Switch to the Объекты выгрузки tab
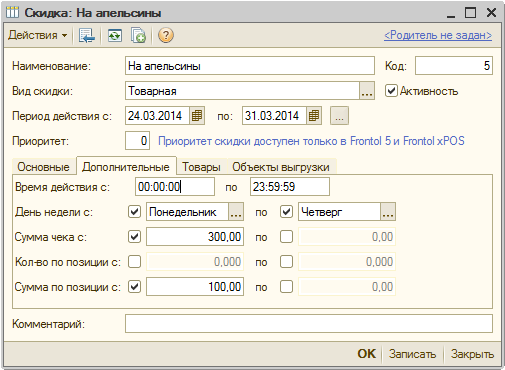Screen dimensions: 505x370 click(281, 167)
